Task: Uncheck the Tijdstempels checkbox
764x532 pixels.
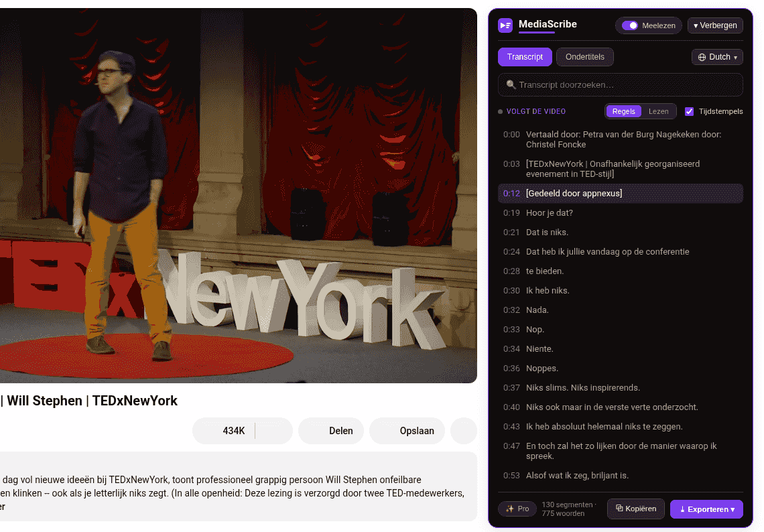Action: (x=689, y=112)
